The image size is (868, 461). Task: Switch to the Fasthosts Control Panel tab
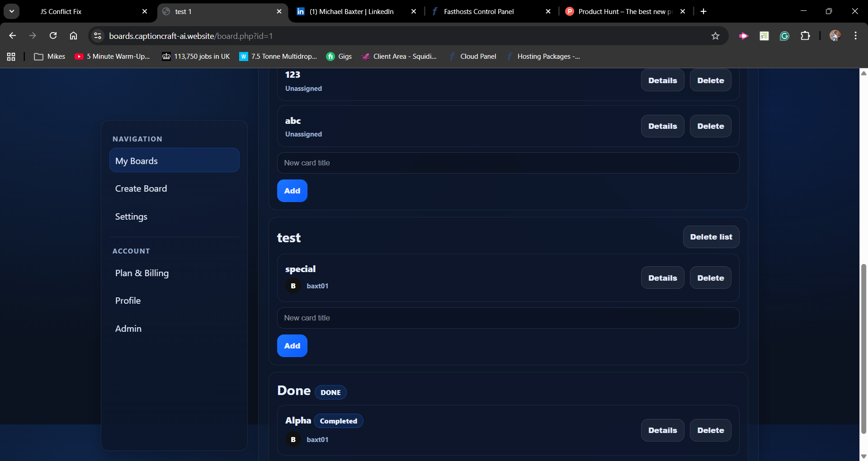pyautogui.click(x=478, y=11)
